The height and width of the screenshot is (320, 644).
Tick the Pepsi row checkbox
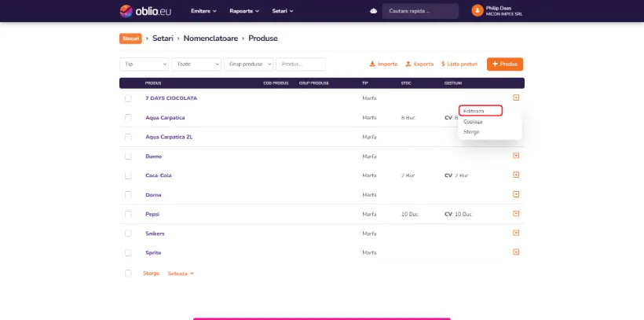pyautogui.click(x=128, y=215)
